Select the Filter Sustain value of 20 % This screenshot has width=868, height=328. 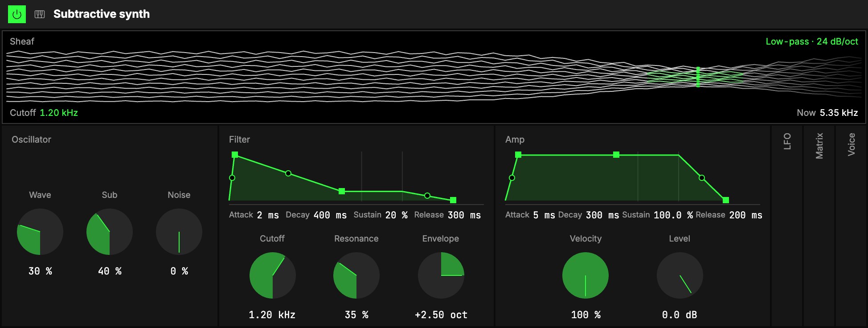pos(396,215)
